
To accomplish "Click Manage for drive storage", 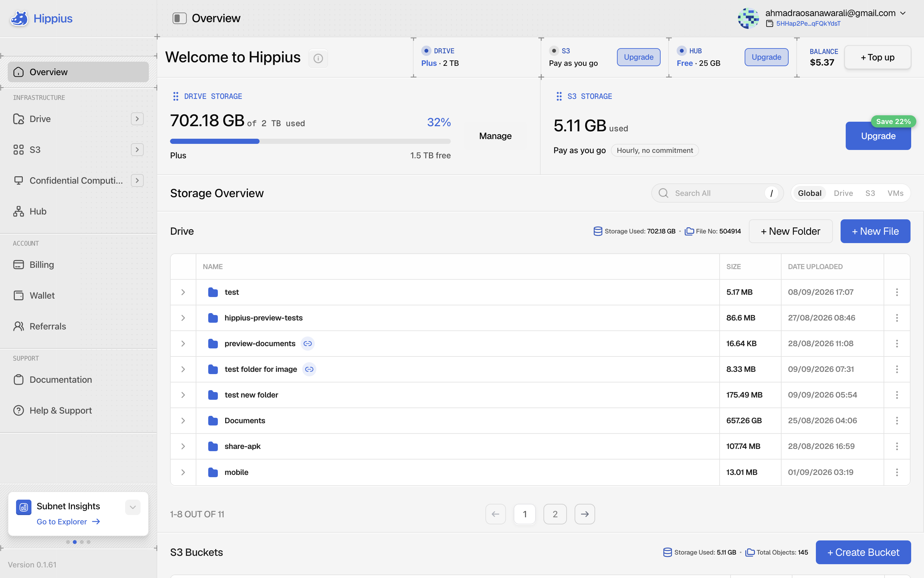I will 495,136.
